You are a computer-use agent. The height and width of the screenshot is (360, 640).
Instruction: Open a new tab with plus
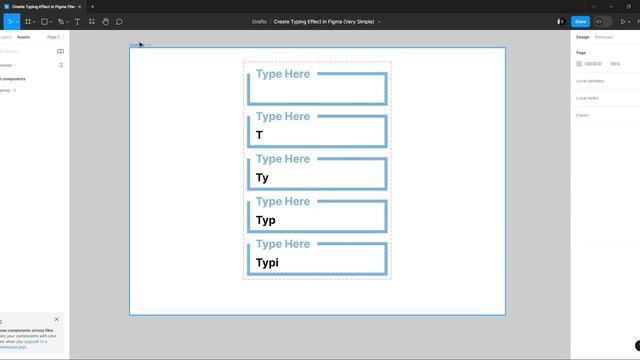tap(92, 7)
